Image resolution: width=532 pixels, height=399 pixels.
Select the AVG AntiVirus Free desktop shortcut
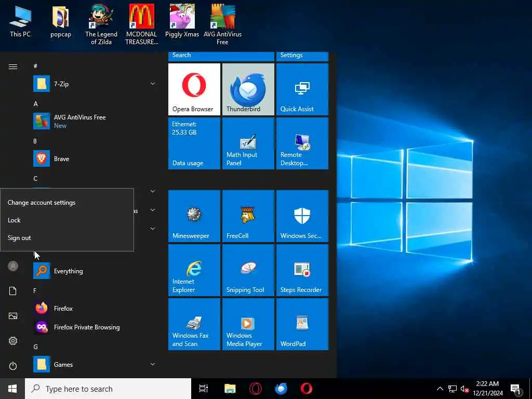222,24
